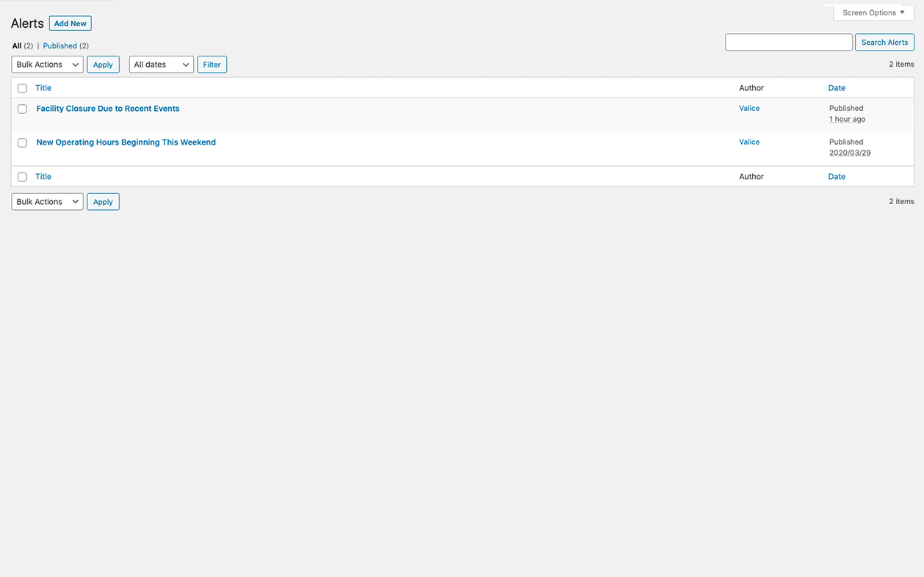This screenshot has height=577, width=924.
Task: Click the Add New alert button
Action: coord(71,23)
